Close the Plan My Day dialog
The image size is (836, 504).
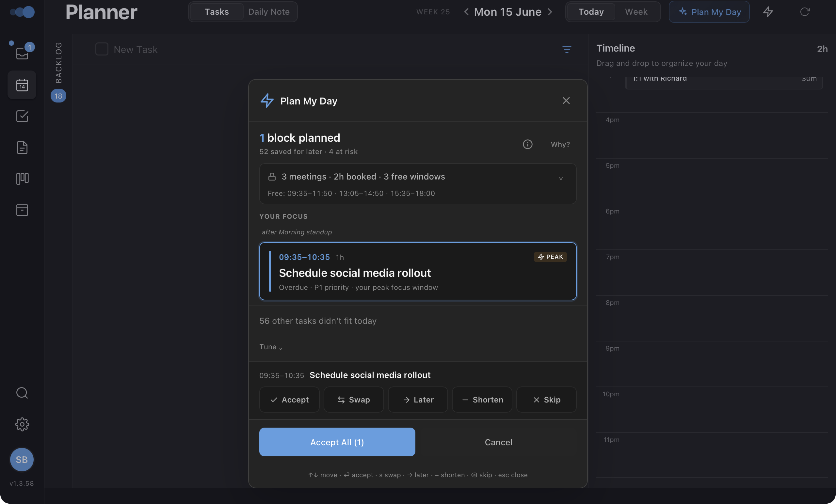click(x=566, y=101)
